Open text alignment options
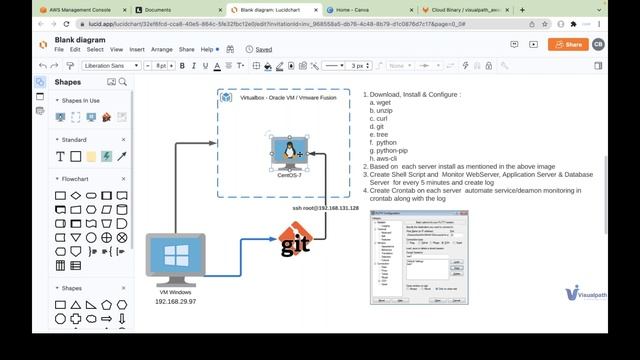The image size is (640, 360). [x=229, y=66]
